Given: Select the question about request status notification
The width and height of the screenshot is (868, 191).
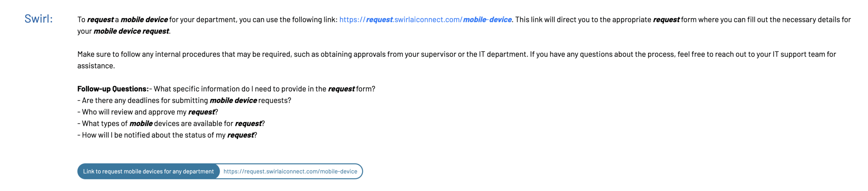Looking at the screenshot, I should [167, 135].
